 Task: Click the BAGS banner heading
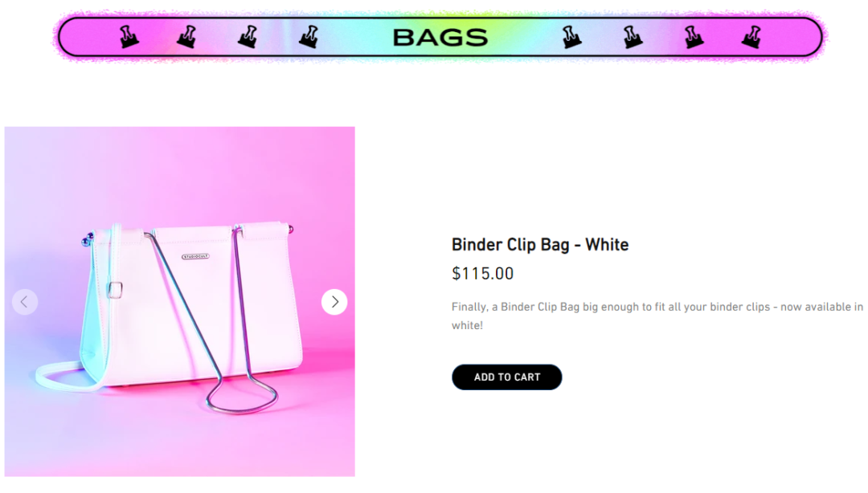(x=440, y=38)
